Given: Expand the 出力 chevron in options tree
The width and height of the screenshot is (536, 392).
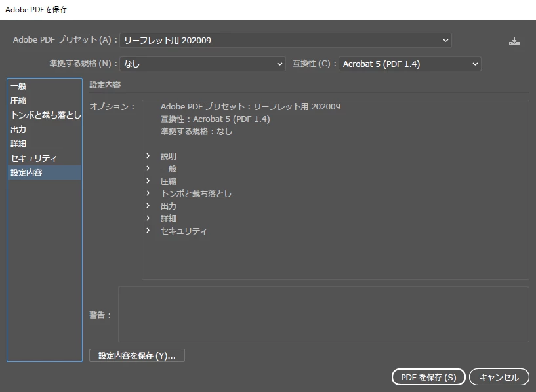Looking at the screenshot, I should [148, 206].
